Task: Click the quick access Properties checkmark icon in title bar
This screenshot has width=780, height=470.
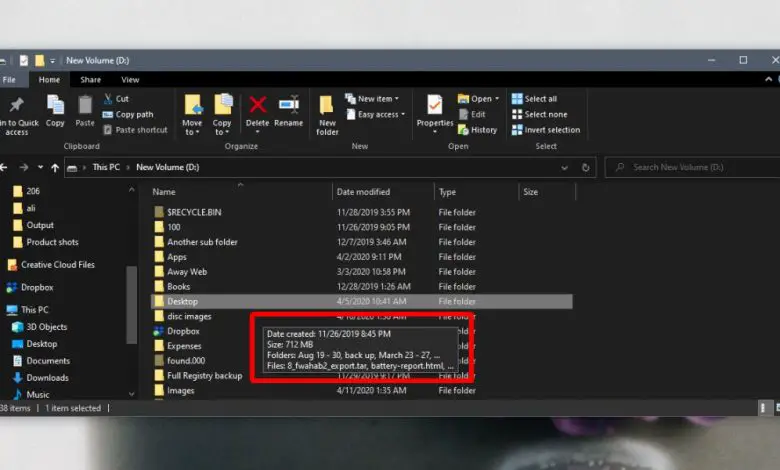Action: [23, 60]
